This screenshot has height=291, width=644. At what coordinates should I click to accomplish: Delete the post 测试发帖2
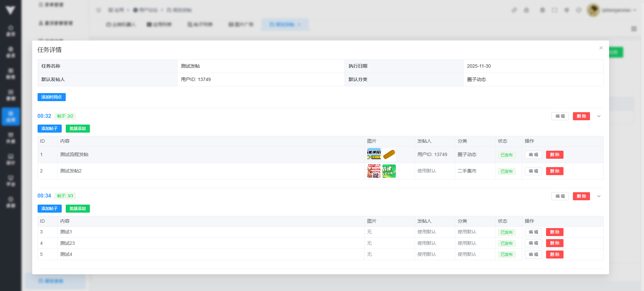point(554,171)
